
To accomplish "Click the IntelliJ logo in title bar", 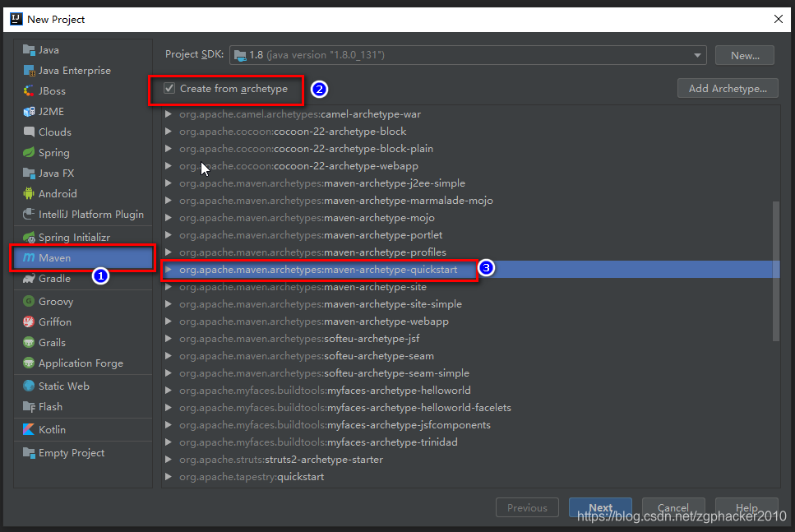I will [16, 19].
